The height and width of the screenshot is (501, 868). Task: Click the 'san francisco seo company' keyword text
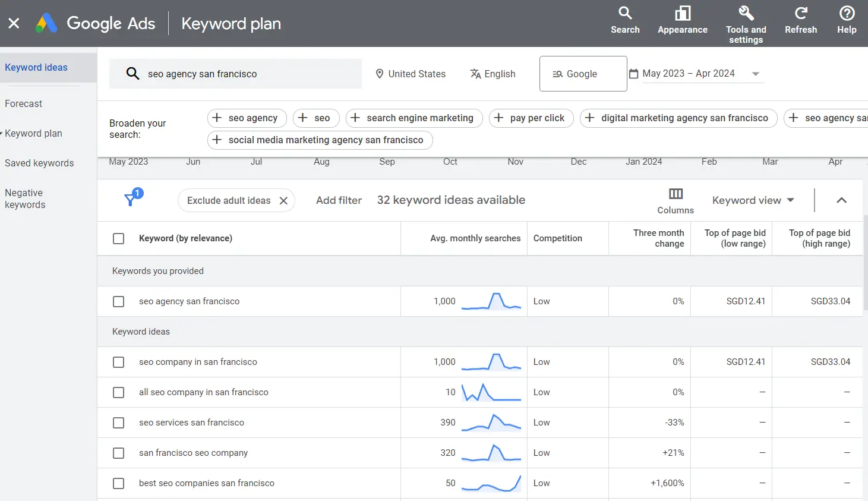click(x=193, y=453)
